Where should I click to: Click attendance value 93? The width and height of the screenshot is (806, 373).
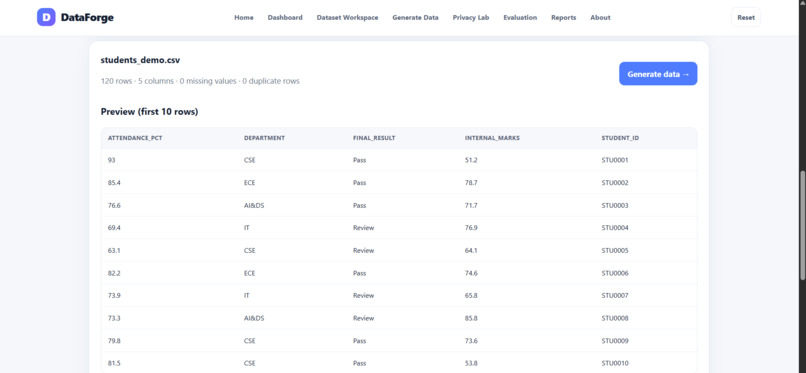coord(112,160)
